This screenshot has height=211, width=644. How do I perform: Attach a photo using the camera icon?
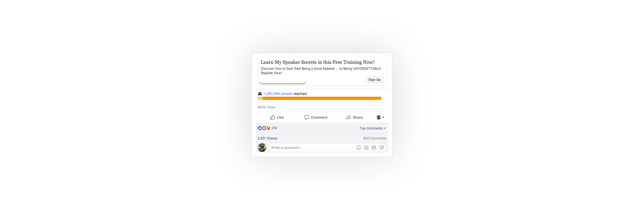point(366,148)
